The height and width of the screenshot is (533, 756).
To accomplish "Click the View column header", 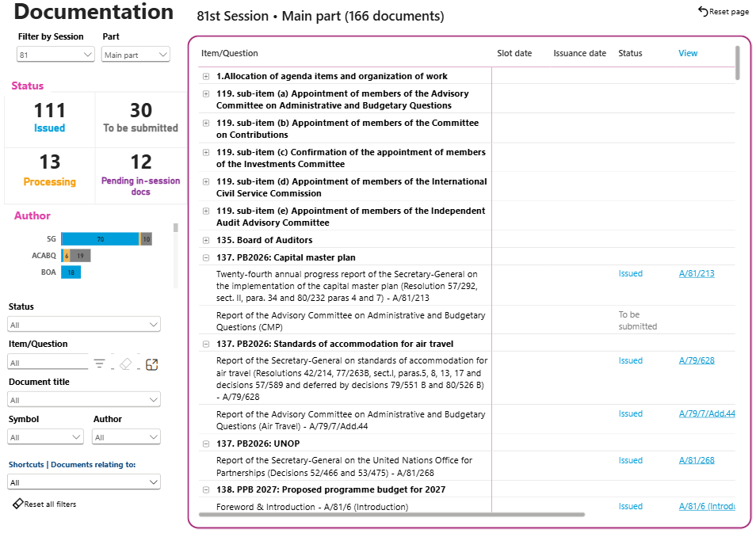I will [x=688, y=53].
